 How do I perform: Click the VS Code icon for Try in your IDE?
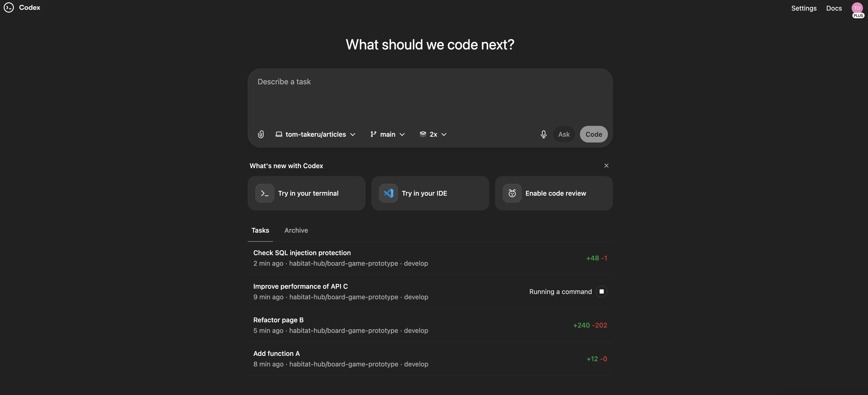pos(388,193)
